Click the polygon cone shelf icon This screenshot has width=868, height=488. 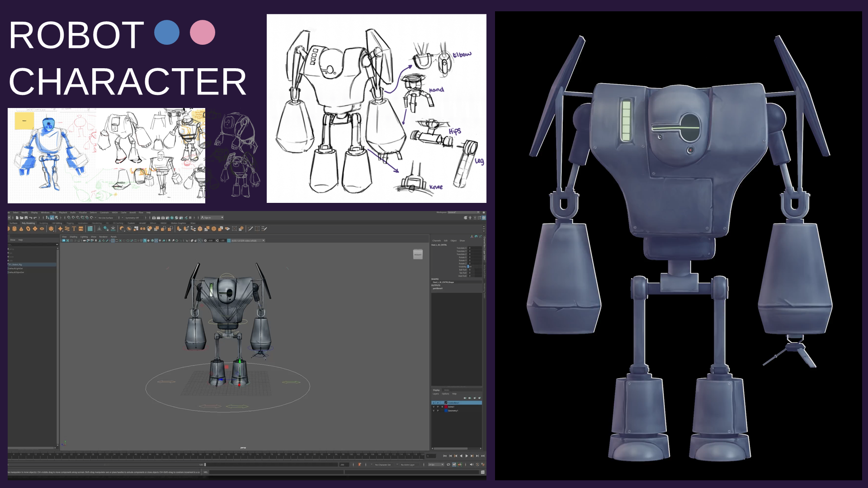pyautogui.click(x=21, y=229)
